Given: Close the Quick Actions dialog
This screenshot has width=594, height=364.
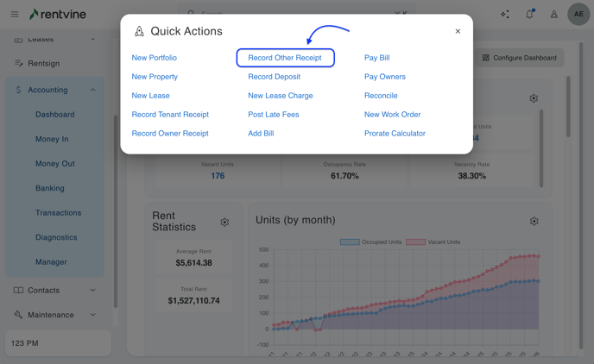Looking at the screenshot, I should click(x=458, y=31).
